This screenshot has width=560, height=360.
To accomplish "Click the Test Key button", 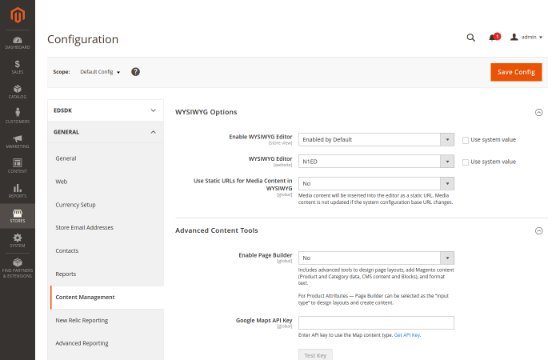I will pyautogui.click(x=315, y=355).
